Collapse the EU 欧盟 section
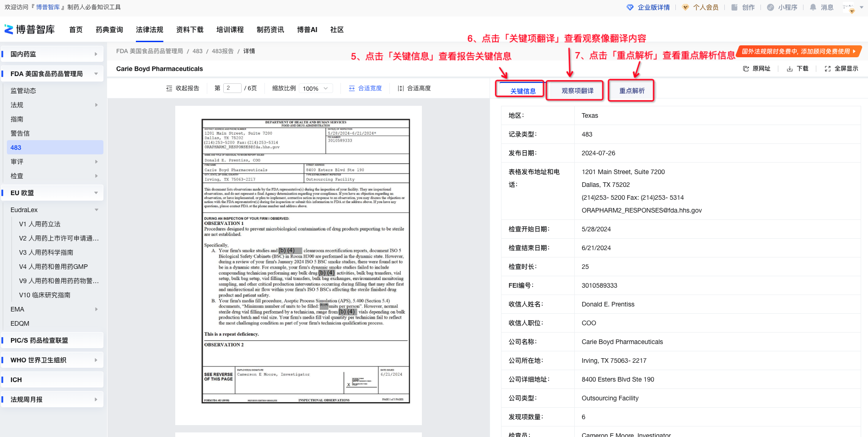The image size is (868, 437). (x=96, y=193)
